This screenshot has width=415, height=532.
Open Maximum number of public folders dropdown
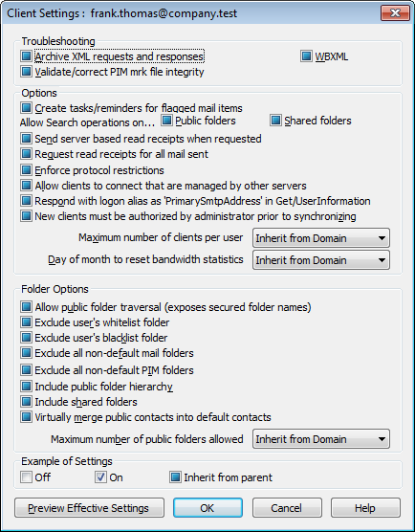click(x=321, y=439)
